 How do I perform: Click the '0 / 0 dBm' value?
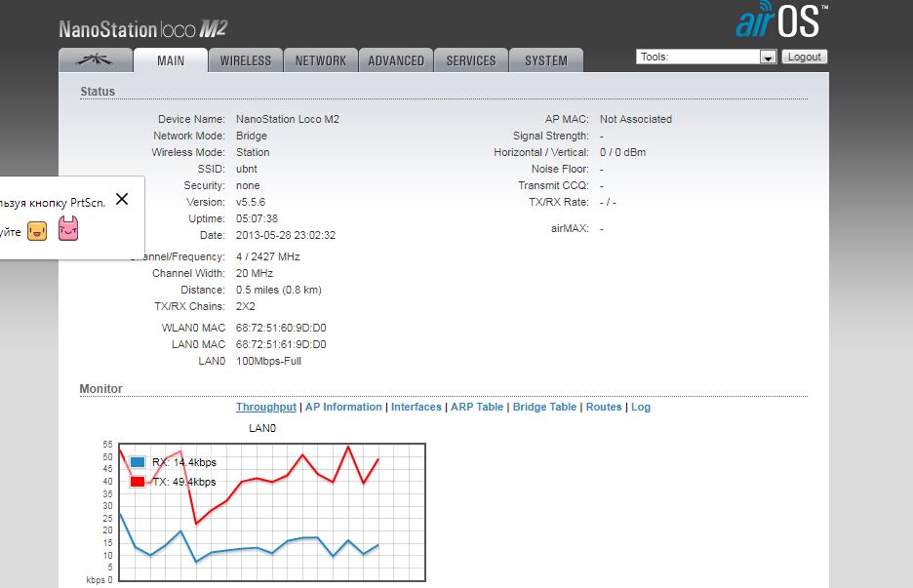click(623, 152)
